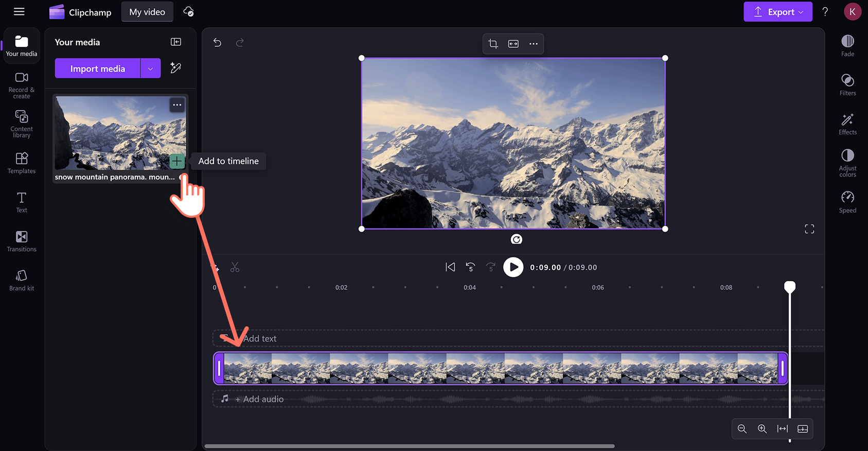Screen dimensions: 868x451
Task: Click the green Add to timeline button
Action: pos(177,161)
